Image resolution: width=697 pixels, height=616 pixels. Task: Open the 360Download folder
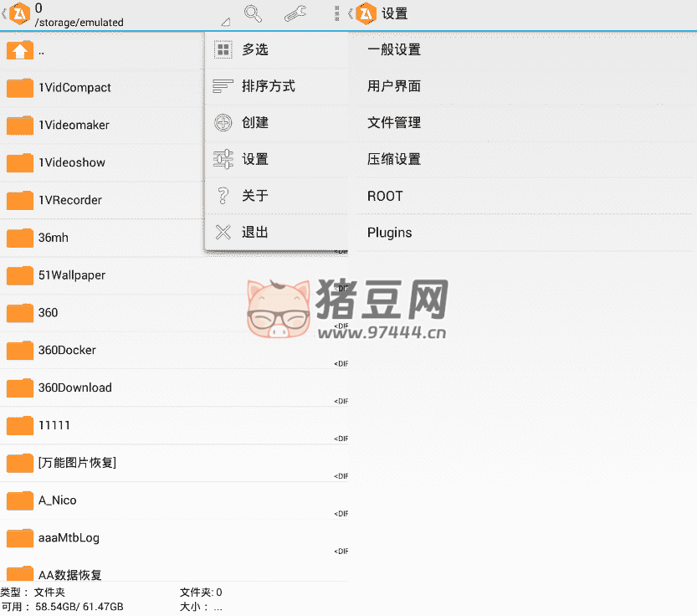coord(174,388)
